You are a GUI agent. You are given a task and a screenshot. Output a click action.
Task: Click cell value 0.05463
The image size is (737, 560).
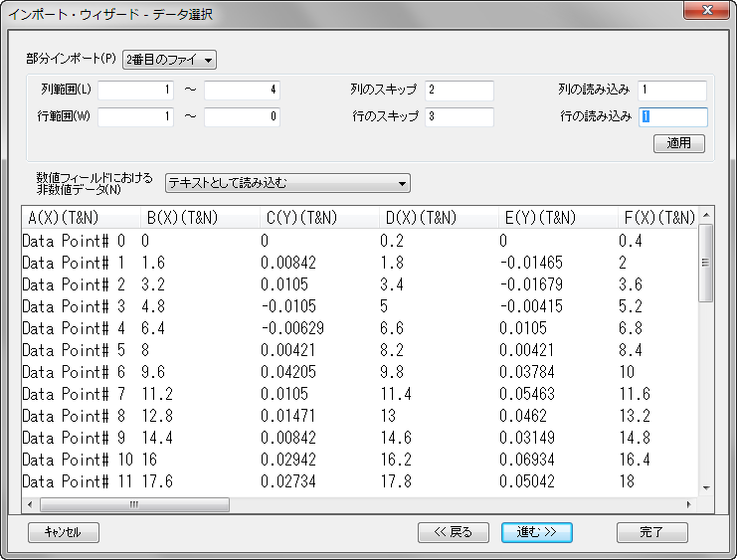[x=527, y=394]
